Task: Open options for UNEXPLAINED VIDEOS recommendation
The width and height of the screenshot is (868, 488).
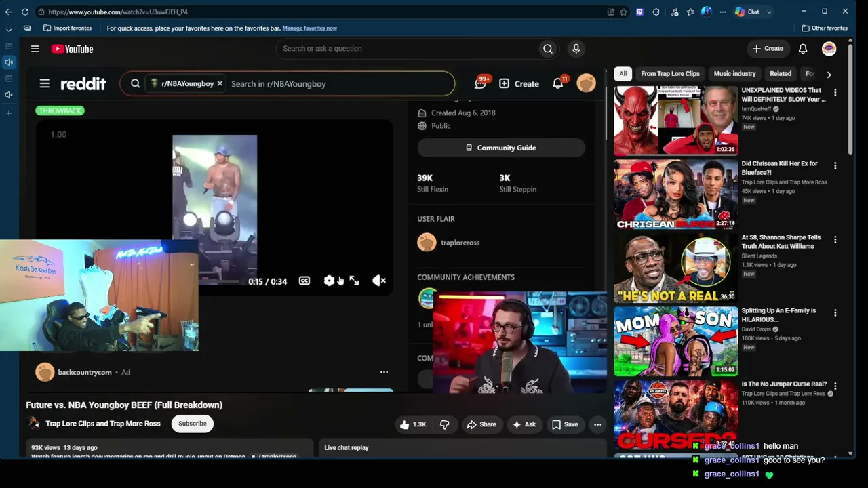Action: pos(835,92)
